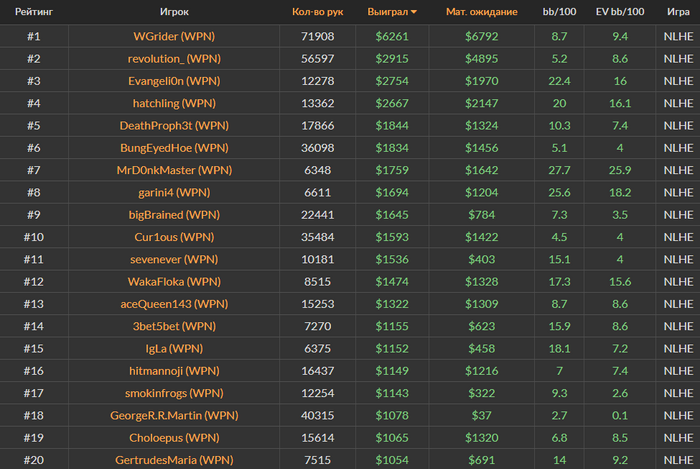Select MrD0nkMaster (WPN) player
Screen dimensions: 700x469
174,170
